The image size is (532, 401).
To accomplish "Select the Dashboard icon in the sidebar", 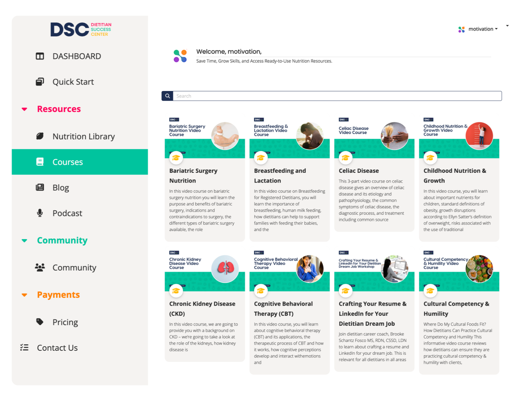I will point(40,56).
